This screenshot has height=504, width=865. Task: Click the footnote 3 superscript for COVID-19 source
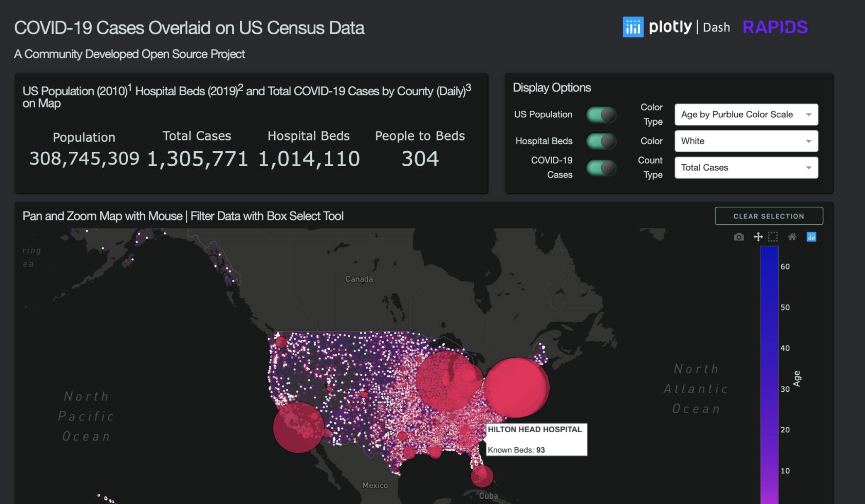468,87
